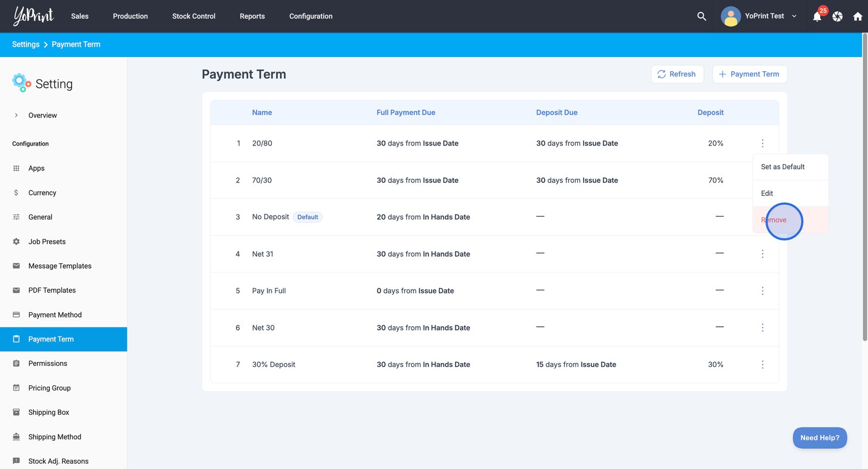
Task: Click the aperture icon beside the bell
Action: 838,16
